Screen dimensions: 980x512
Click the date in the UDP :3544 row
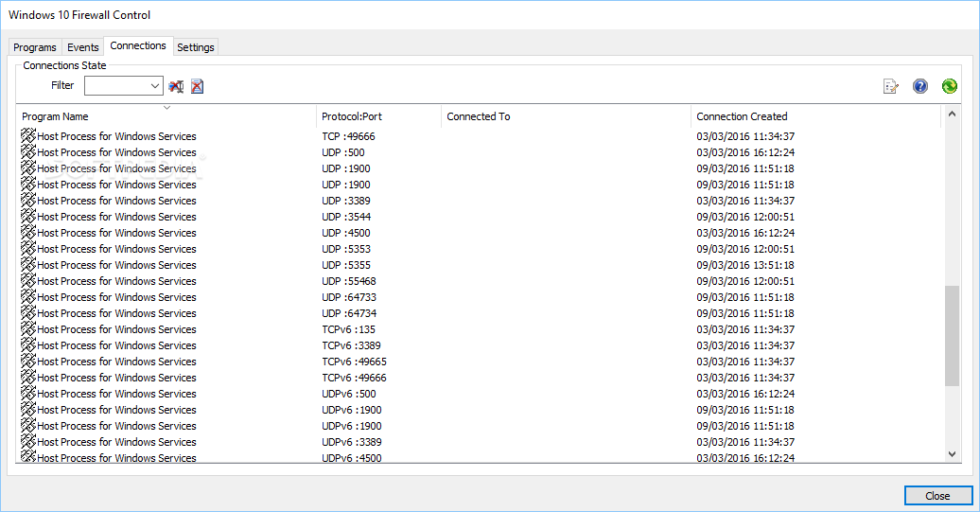745,217
